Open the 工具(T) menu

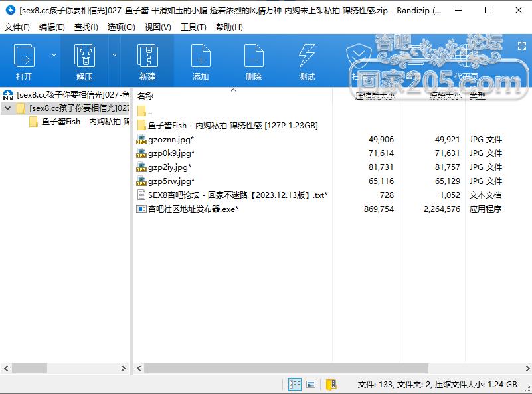(x=193, y=27)
